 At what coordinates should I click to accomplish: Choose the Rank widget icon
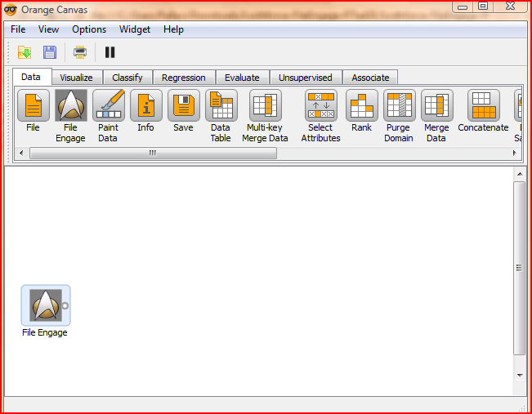tap(362, 105)
